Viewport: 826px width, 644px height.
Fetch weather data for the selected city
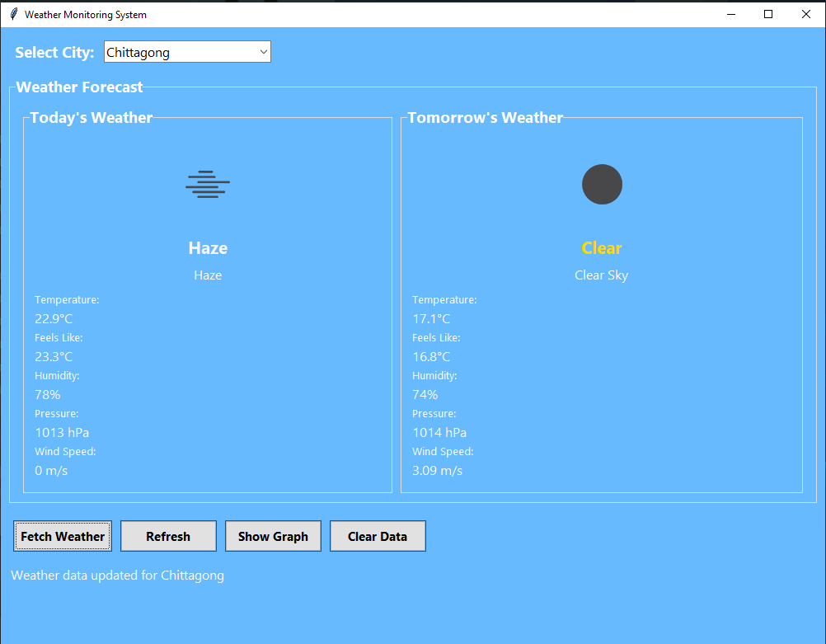(x=63, y=536)
